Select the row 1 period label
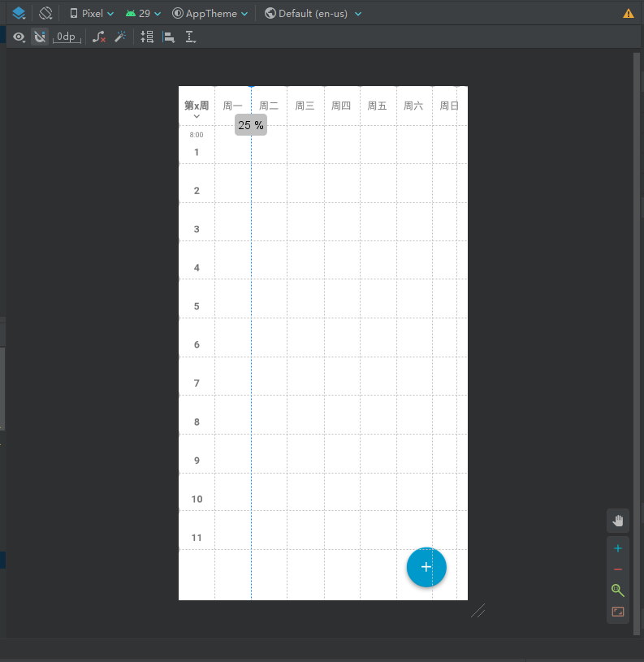The width and height of the screenshot is (644, 662). tap(197, 152)
